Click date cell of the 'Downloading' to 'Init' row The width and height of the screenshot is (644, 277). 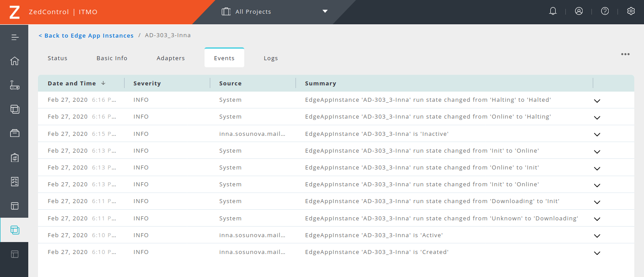coord(82,201)
